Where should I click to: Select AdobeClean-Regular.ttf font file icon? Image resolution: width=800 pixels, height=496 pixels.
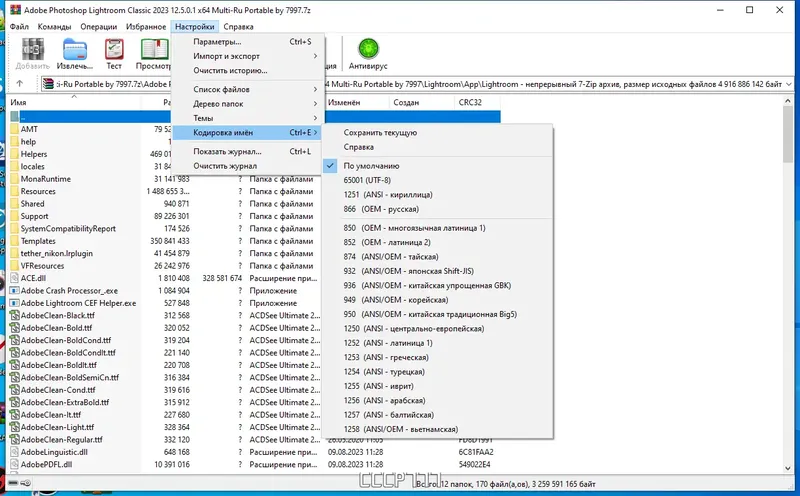tap(14, 439)
